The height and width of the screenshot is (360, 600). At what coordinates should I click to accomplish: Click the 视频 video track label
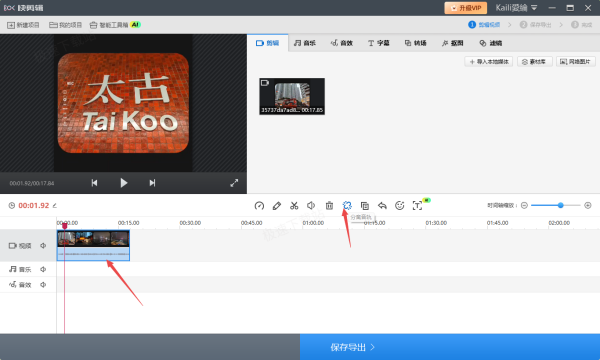pos(20,246)
